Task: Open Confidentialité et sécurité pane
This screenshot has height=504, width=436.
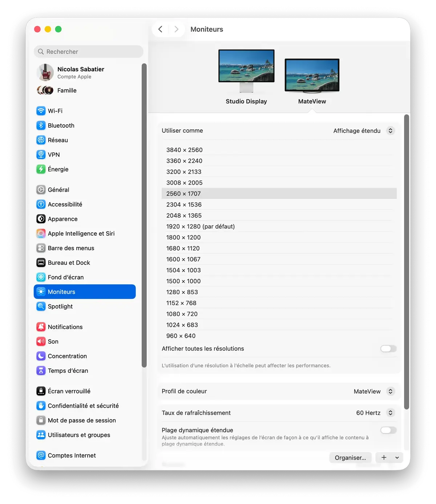Action: (x=85, y=406)
